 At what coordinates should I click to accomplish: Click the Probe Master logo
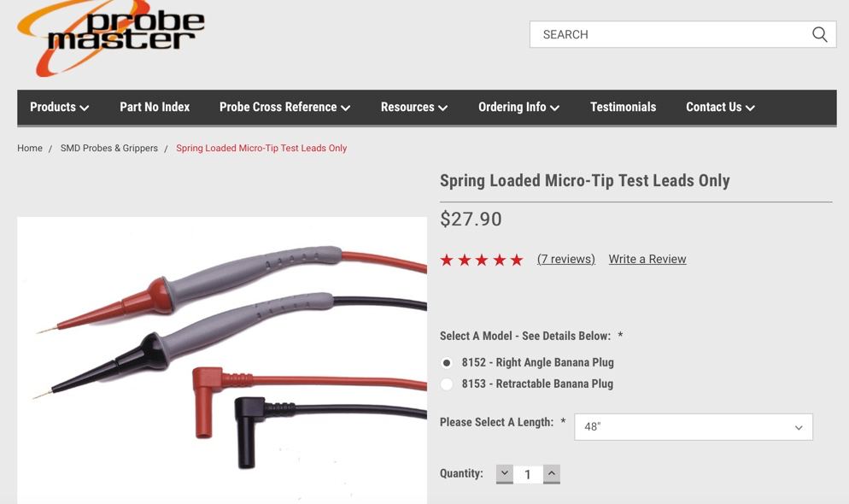point(111,36)
